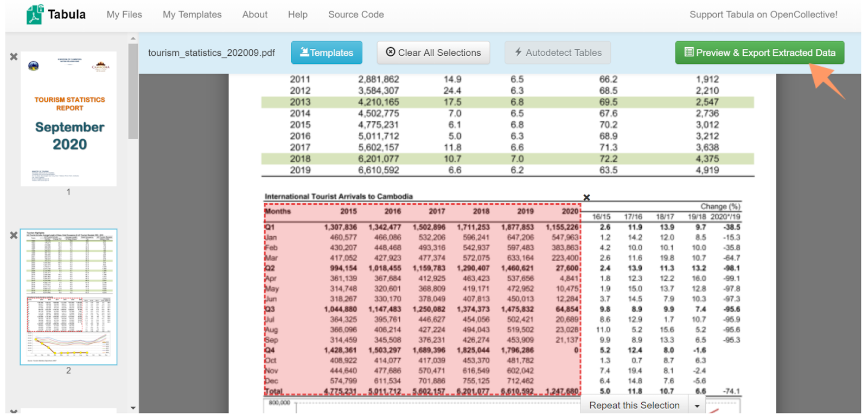Remove page 2 using its X icon
Image resolution: width=868 pixels, height=420 pixels.
14,235
